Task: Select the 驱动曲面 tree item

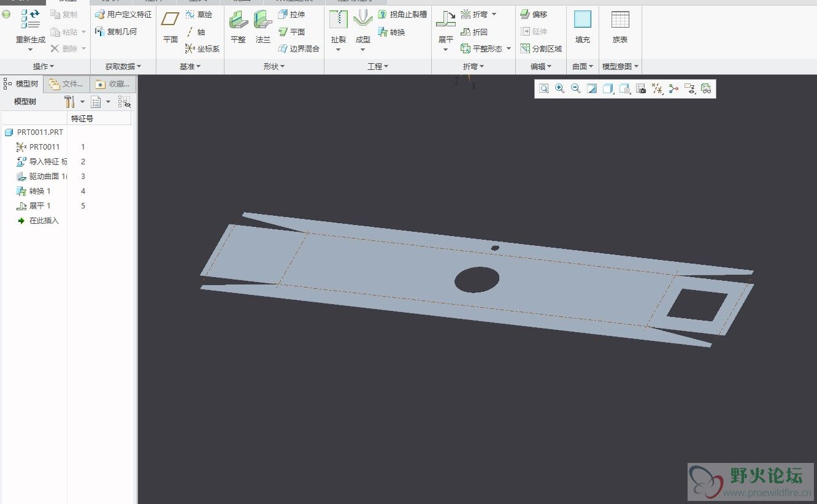Action: click(42, 176)
